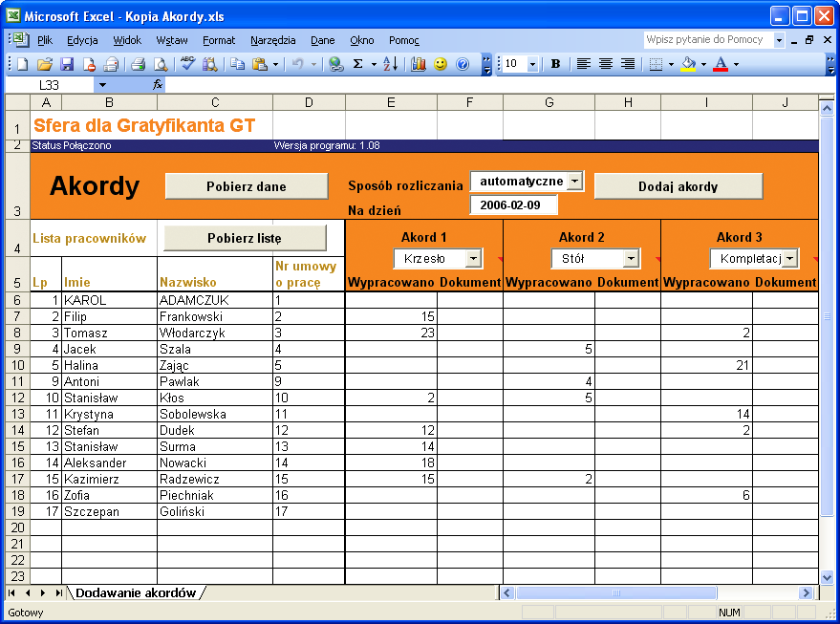
Task: Launch the Chart Wizard icon
Action: pyautogui.click(x=419, y=64)
